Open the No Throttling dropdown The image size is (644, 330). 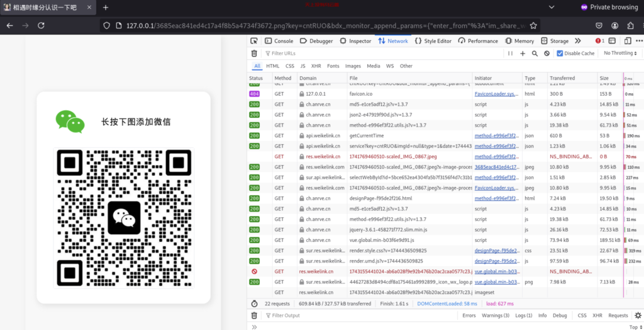pos(620,53)
